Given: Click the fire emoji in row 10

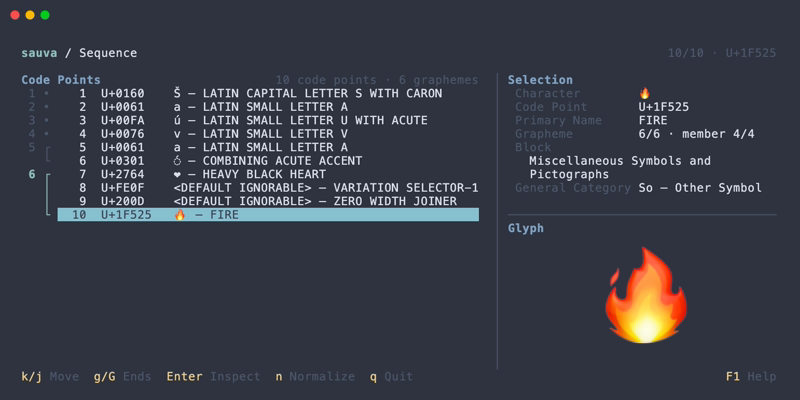Looking at the screenshot, I should click(x=180, y=215).
